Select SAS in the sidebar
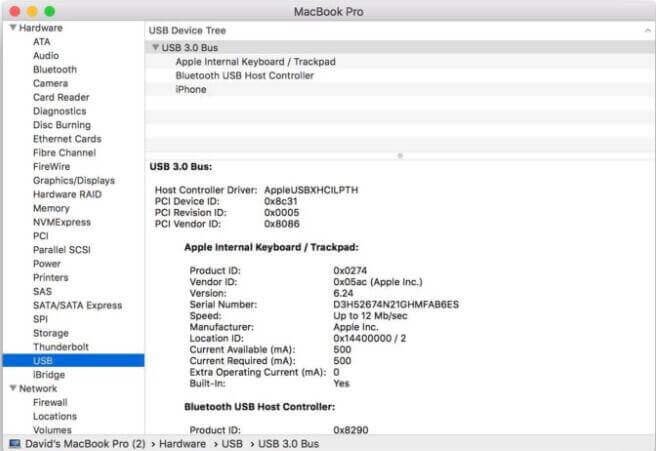This screenshot has height=451, width=656. coord(42,291)
